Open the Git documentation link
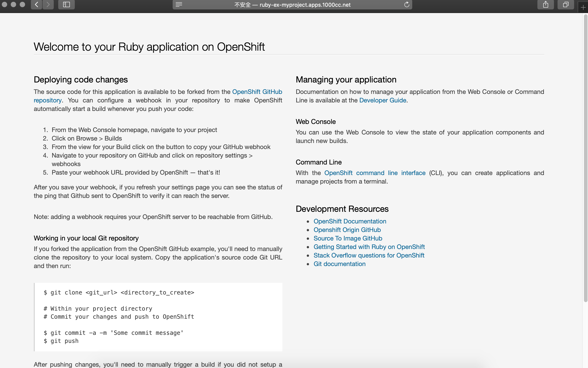The image size is (588, 368). (x=339, y=264)
